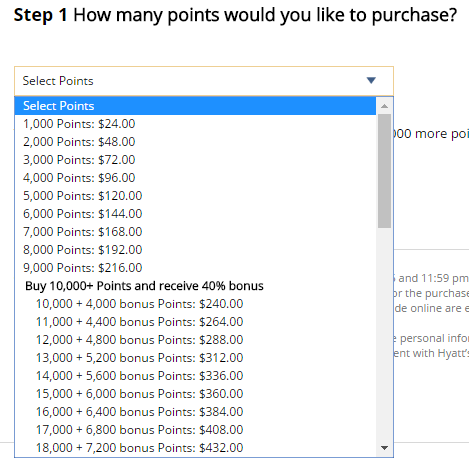Image resolution: width=469 pixels, height=467 pixels.
Task: Choose 4,000 Points: $96.00
Action: point(195,178)
